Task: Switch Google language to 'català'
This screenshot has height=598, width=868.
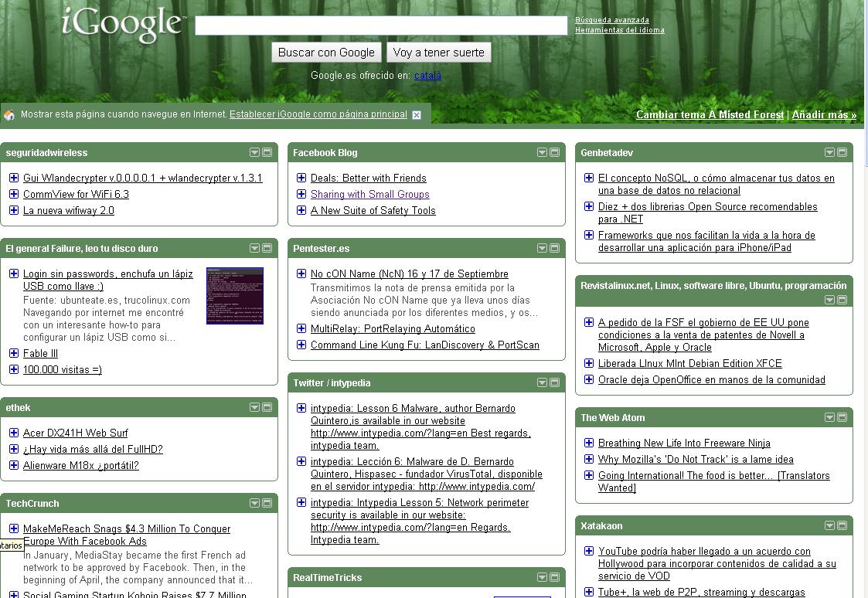Action: [x=427, y=75]
